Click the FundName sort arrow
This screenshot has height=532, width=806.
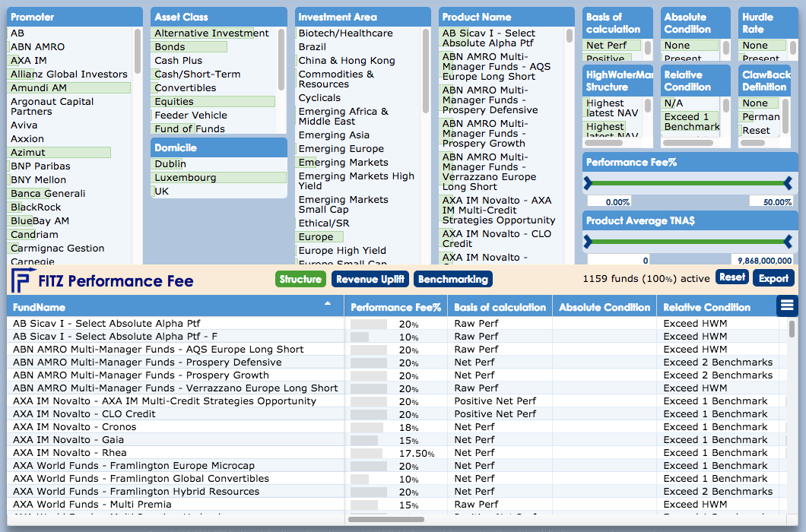tap(328, 303)
